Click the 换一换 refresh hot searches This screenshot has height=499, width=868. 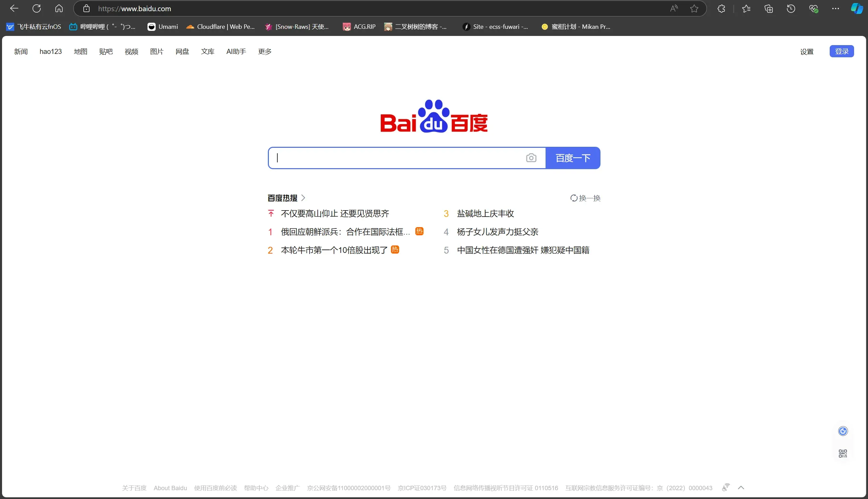pos(585,198)
